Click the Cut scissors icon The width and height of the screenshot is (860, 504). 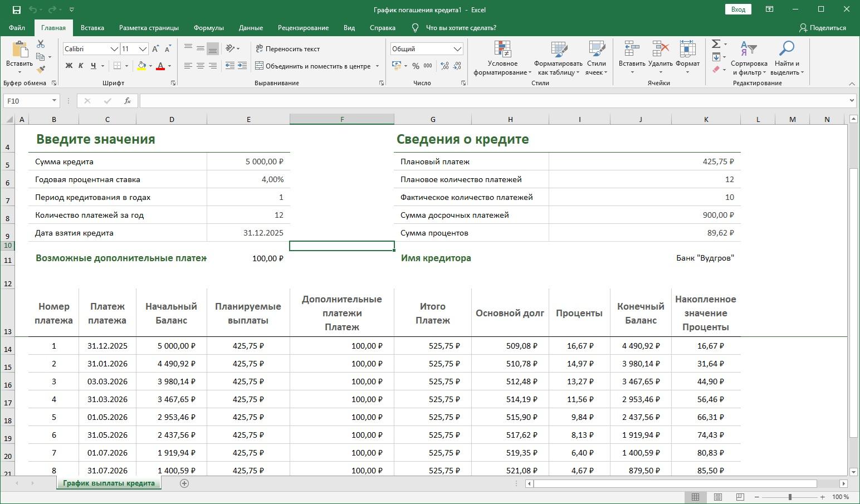41,44
